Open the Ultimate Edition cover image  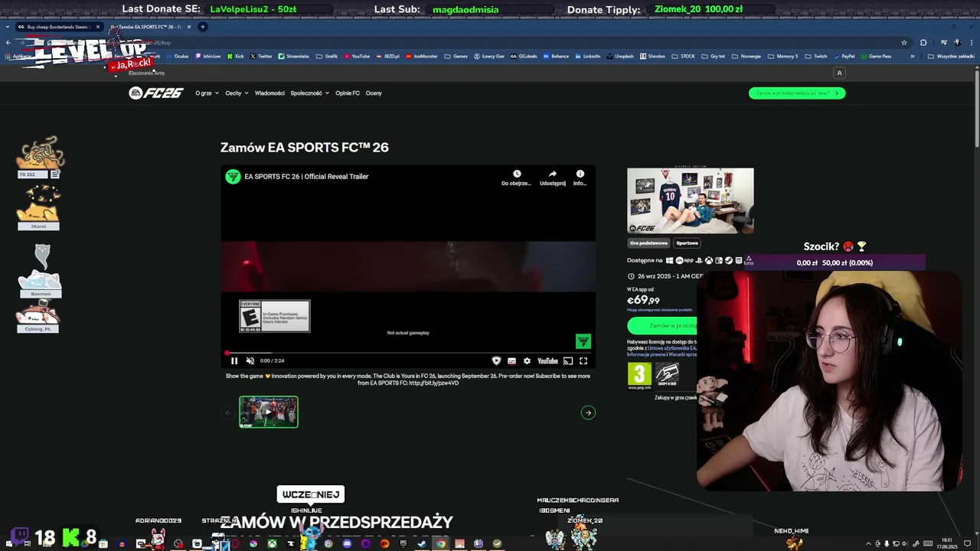691,201
